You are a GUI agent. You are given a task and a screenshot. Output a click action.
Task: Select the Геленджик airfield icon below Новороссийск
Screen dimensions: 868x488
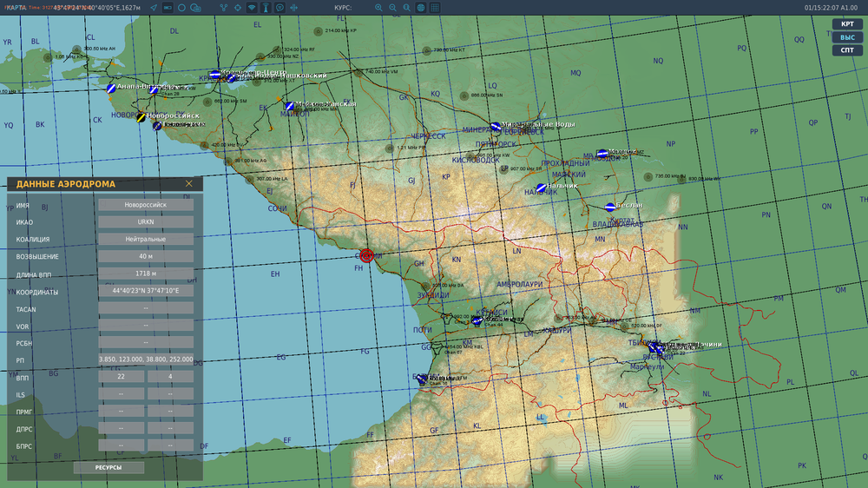click(x=157, y=126)
